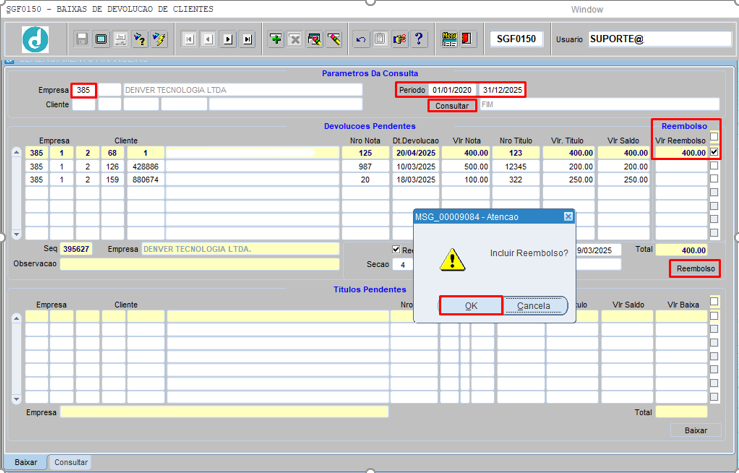The height and width of the screenshot is (473, 739).
Task: Click the Empresa field containing 385
Action: (84, 90)
